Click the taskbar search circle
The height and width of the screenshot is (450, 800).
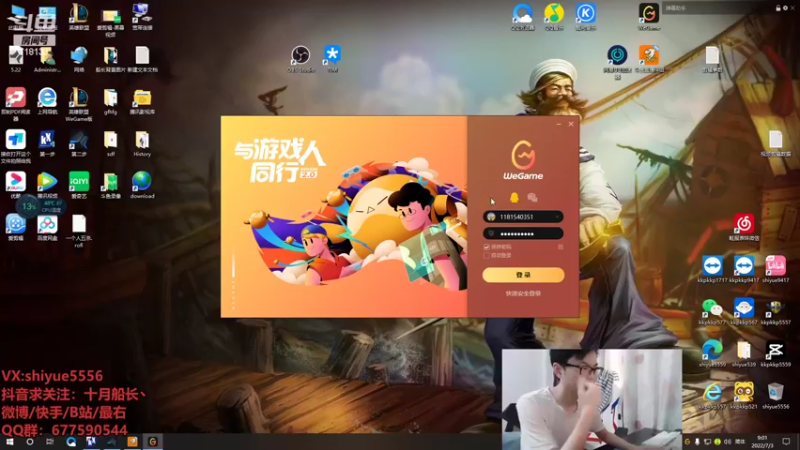coord(30,442)
